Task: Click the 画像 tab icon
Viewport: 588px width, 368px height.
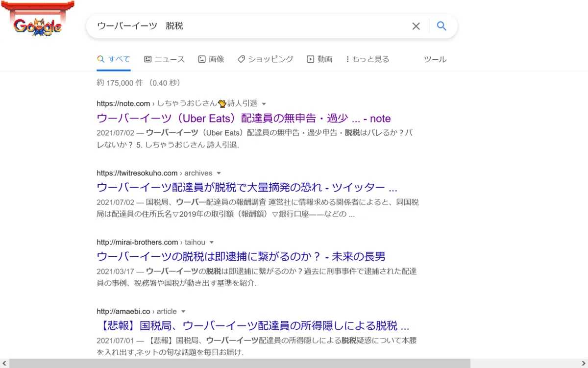Action: point(201,59)
